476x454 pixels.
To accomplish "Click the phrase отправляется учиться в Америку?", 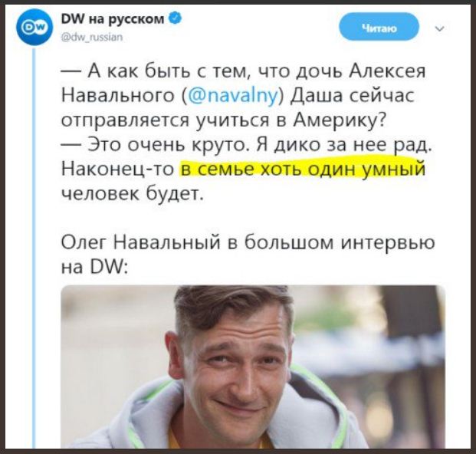I will (224, 120).
